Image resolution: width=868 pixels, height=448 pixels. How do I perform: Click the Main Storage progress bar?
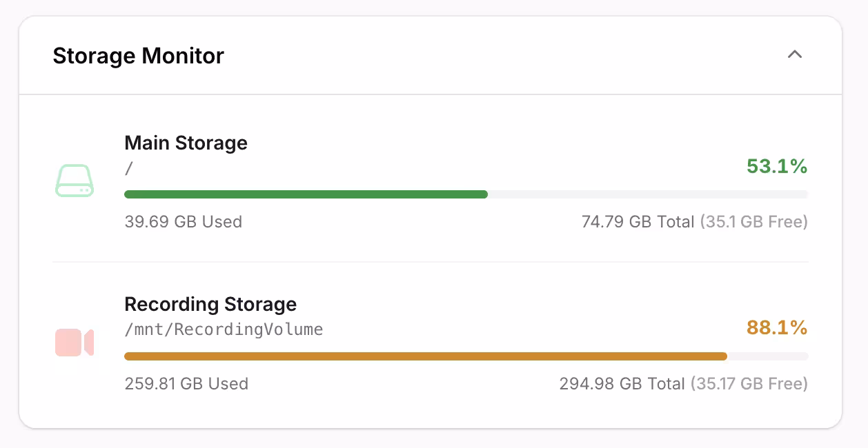pos(466,194)
